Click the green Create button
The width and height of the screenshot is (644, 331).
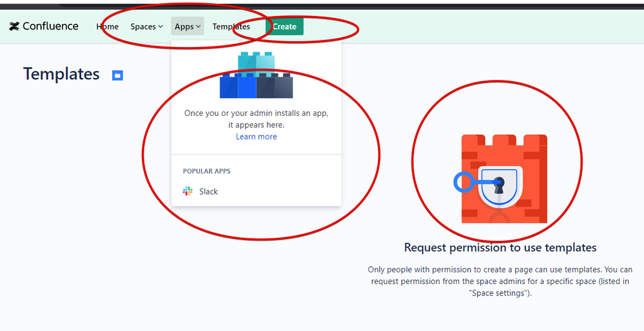click(x=285, y=26)
